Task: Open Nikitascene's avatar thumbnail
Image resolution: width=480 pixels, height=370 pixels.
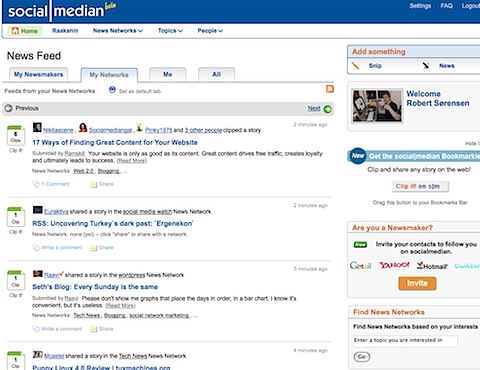Action: [37, 127]
